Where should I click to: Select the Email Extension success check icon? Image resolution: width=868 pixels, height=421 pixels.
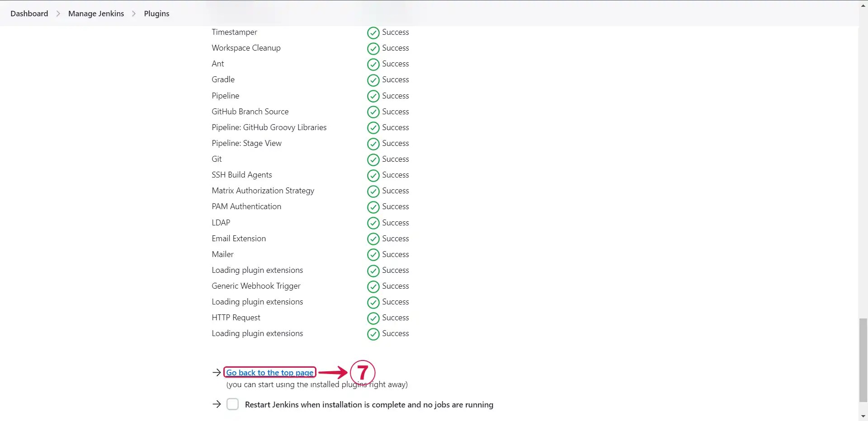point(373,239)
